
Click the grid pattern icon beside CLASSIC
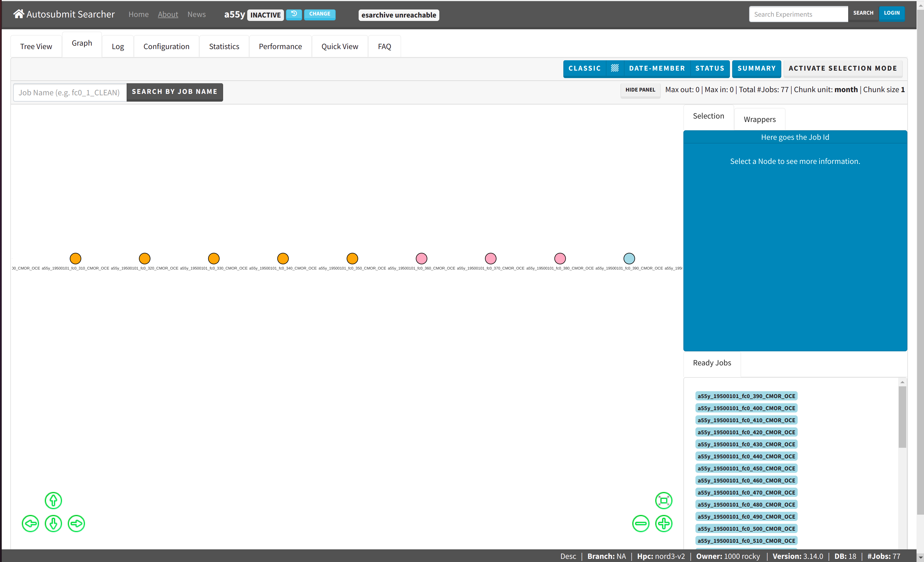click(615, 68)
